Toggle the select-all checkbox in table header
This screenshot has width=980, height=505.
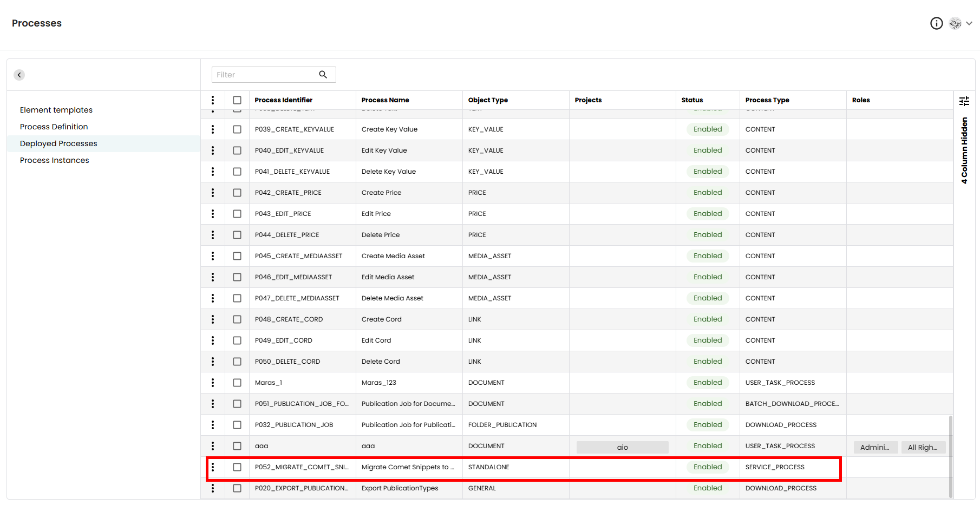click(x=237, y=100)
